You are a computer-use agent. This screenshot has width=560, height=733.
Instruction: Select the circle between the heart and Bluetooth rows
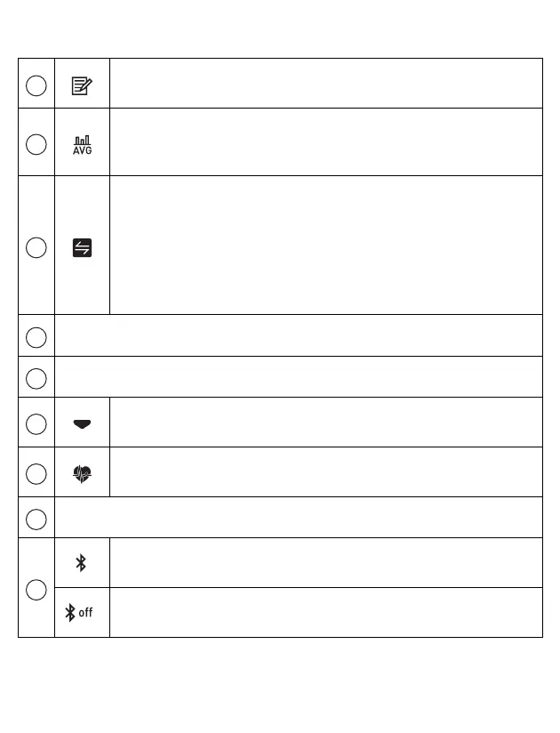[36, 520]
